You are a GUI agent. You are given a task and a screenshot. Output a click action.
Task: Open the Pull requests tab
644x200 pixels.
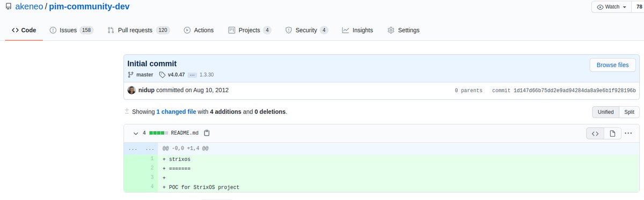tap(139, 30)
